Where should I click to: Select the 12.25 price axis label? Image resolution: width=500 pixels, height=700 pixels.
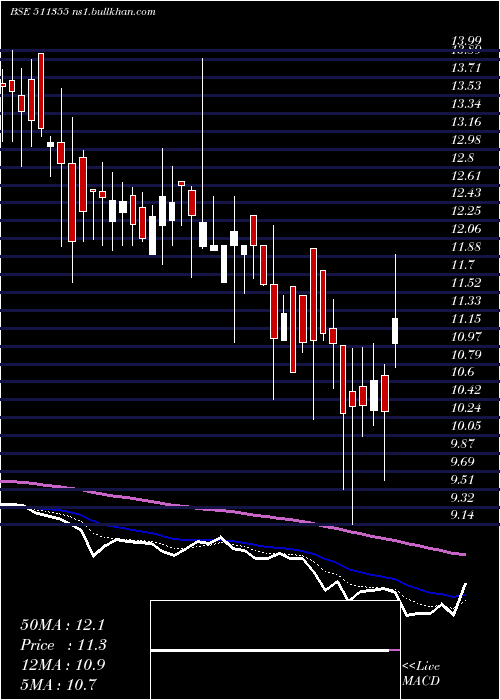click(466, 211)
